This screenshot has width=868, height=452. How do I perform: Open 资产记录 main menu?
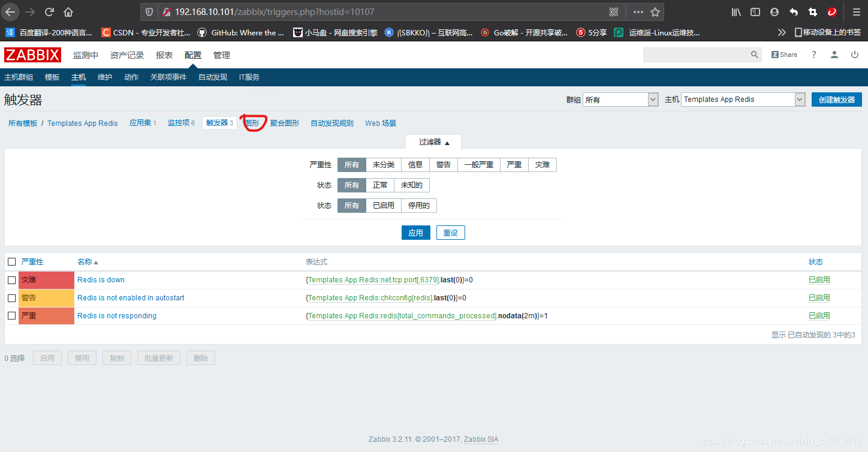tap(127, 55)
